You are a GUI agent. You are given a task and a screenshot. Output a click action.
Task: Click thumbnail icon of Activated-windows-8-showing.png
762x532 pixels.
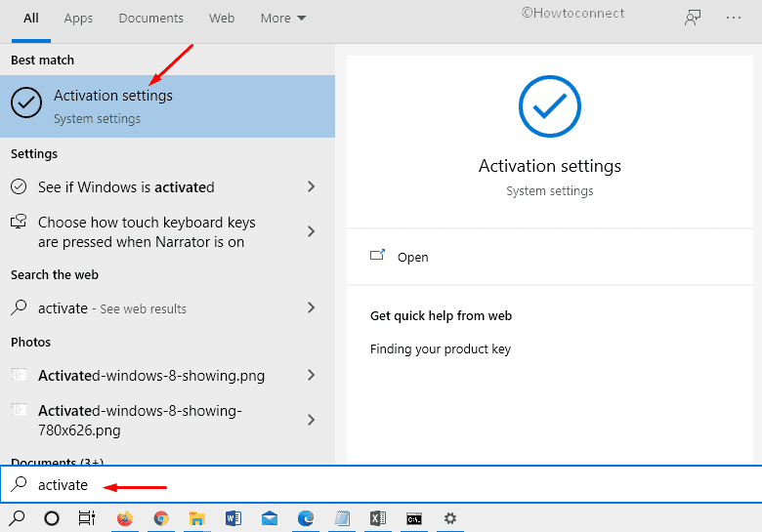(19, 374)
